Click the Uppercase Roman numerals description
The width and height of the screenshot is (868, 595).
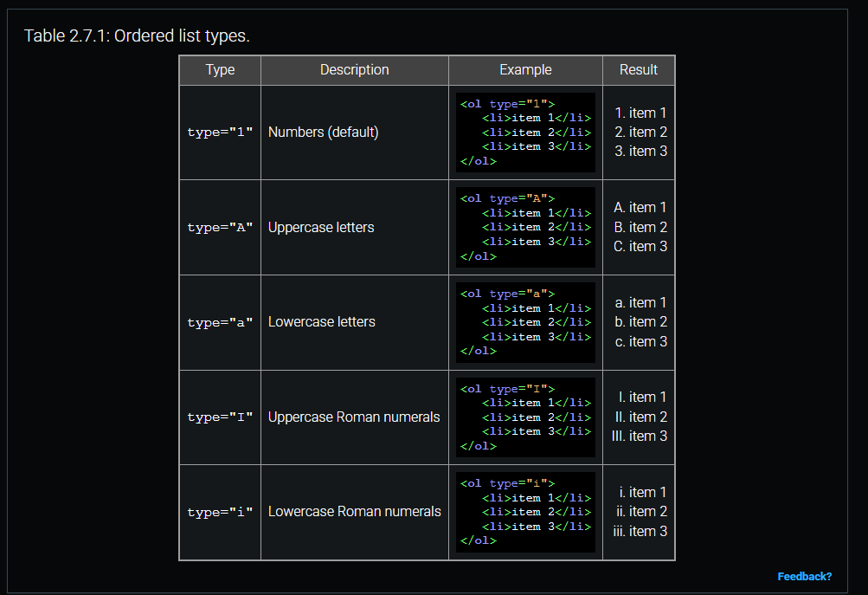354,417
